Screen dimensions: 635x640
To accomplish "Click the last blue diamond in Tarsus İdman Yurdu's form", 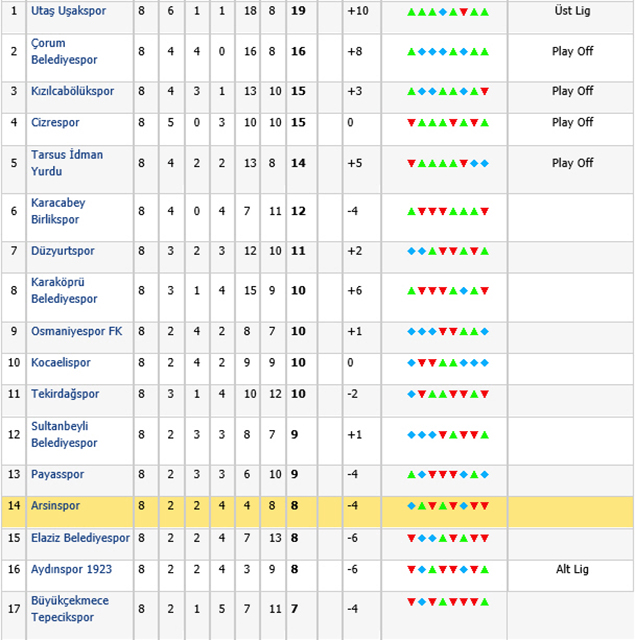I will [x=485, y=163].
